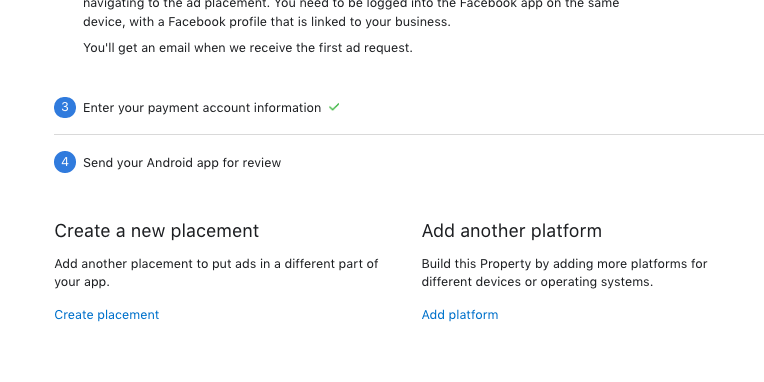Image resolution: width=764 pixels, height=382 pixels.
Task: Expand step 3 Enter your payment account information
Action: point(202,108)
